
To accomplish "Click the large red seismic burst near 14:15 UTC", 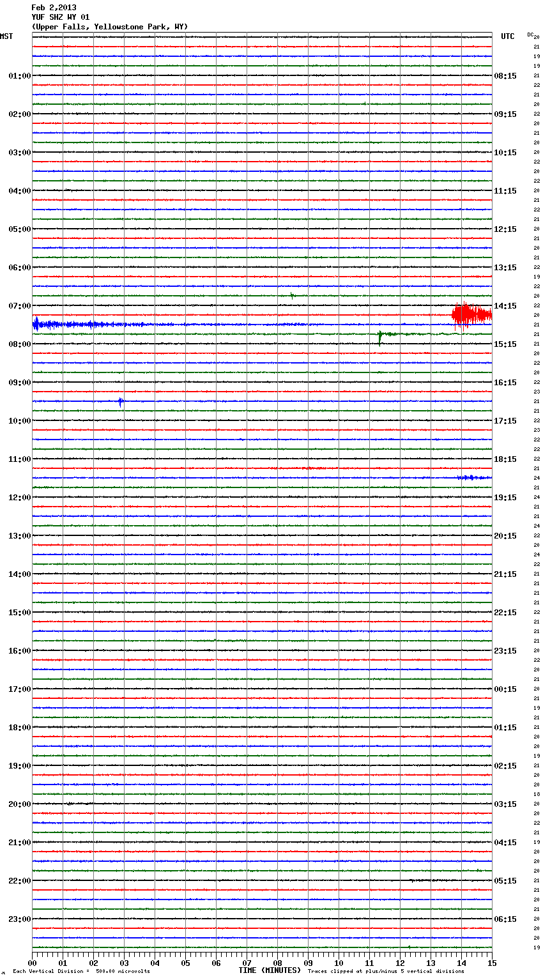I will point(471,314).
